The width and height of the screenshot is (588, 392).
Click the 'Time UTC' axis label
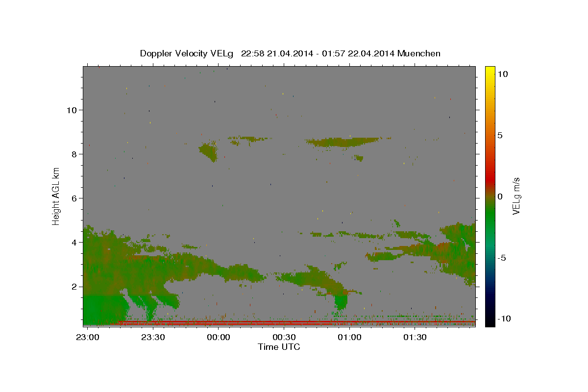pos(279,347)
